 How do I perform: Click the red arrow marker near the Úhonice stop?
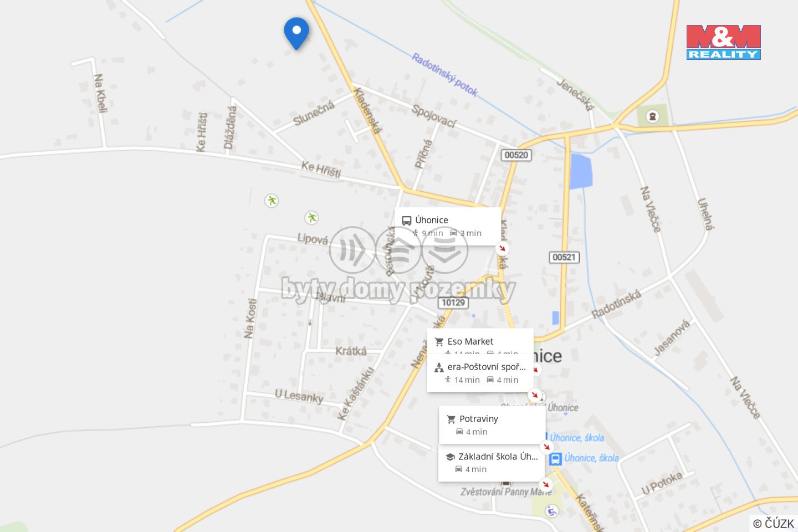tap(502, 248)
